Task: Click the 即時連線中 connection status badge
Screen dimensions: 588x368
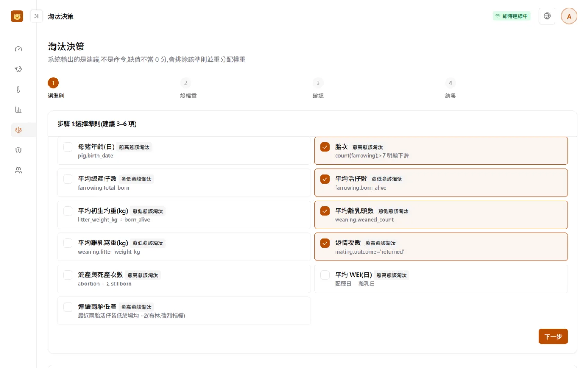Action: 511,16
